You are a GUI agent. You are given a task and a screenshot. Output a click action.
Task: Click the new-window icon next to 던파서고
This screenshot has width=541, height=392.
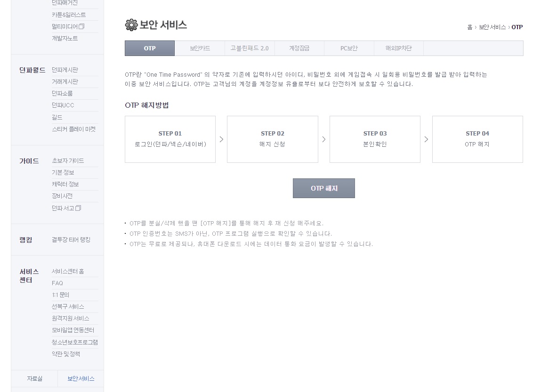[78, 208]
